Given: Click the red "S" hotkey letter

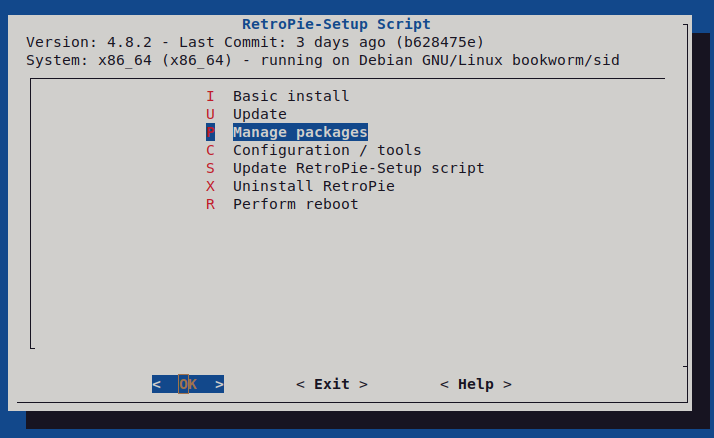Looking at the screenshot, I should 210,168.
